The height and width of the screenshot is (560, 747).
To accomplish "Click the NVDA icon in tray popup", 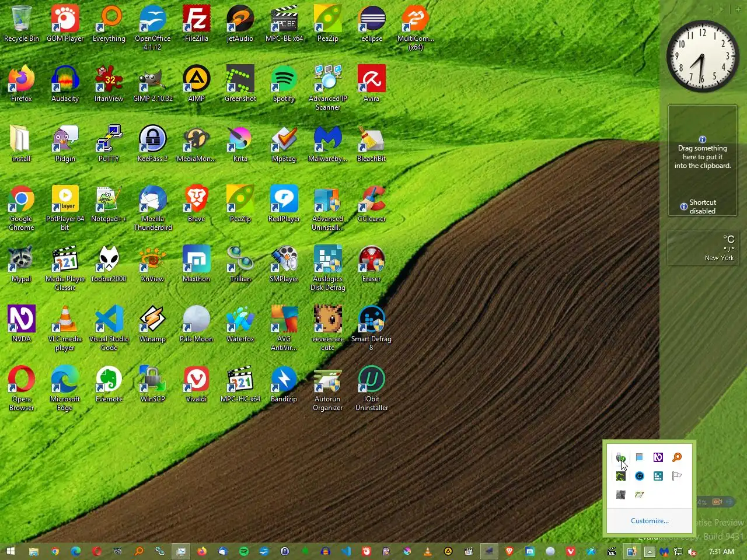I will [658, 457].
